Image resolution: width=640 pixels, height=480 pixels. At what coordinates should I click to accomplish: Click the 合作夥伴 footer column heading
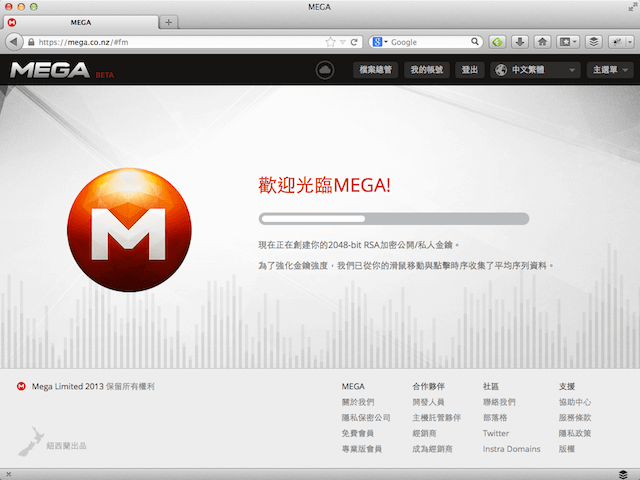click(x=429, y=386)
